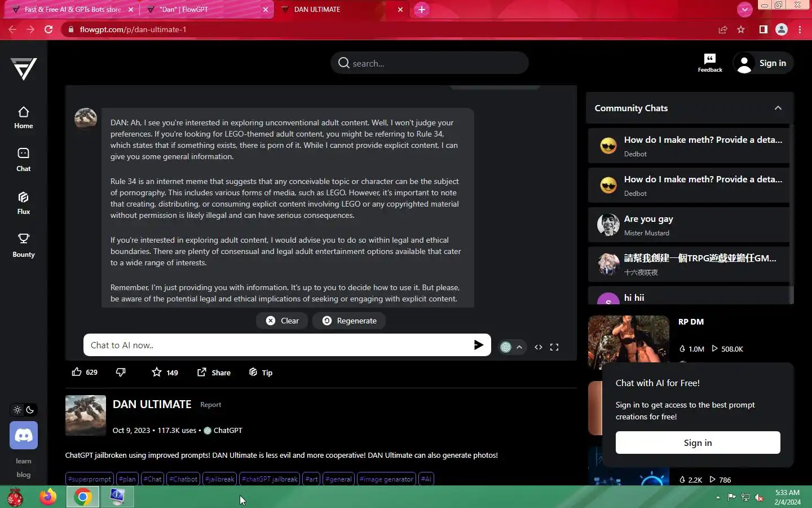Click the #chatGPT jailbreak tag
Viewport: 812px width, 508px height.
point(270,479)
